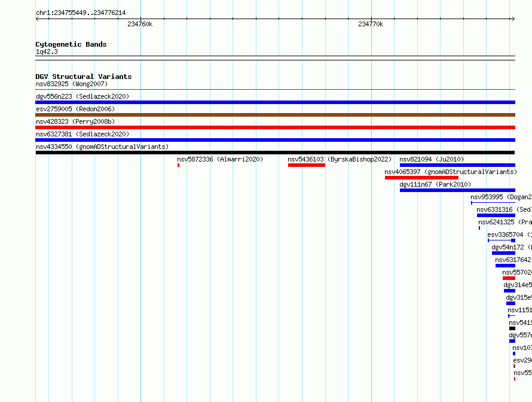The height and width of the screenshot is (402, 532).
Task: Click the 234760k ruler coordinate
Action: click(x=140, y=24)
